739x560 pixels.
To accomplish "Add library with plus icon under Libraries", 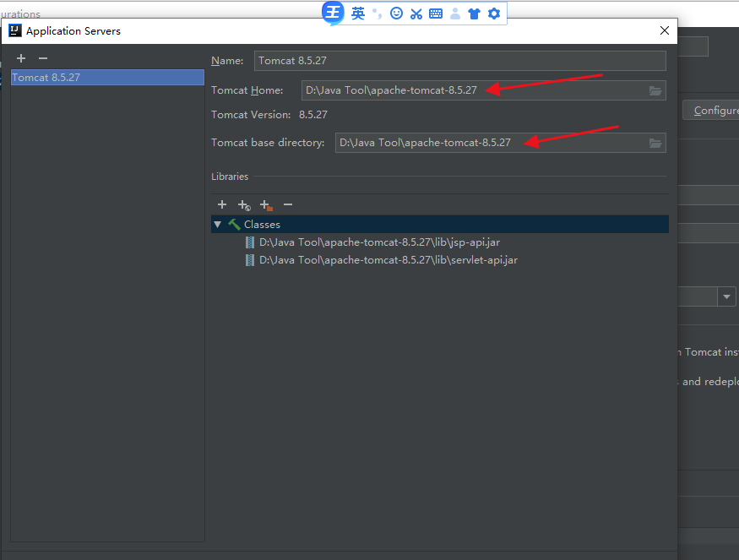I will click(222, 204).
